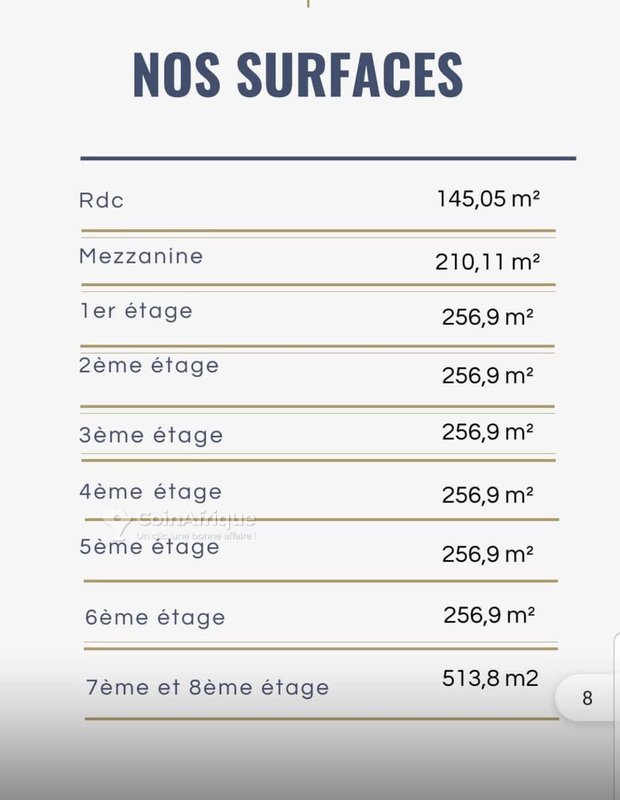The width and height of the screenshot is (620, 800).
Task: Click the 2ème étage label
Action: 148,366
